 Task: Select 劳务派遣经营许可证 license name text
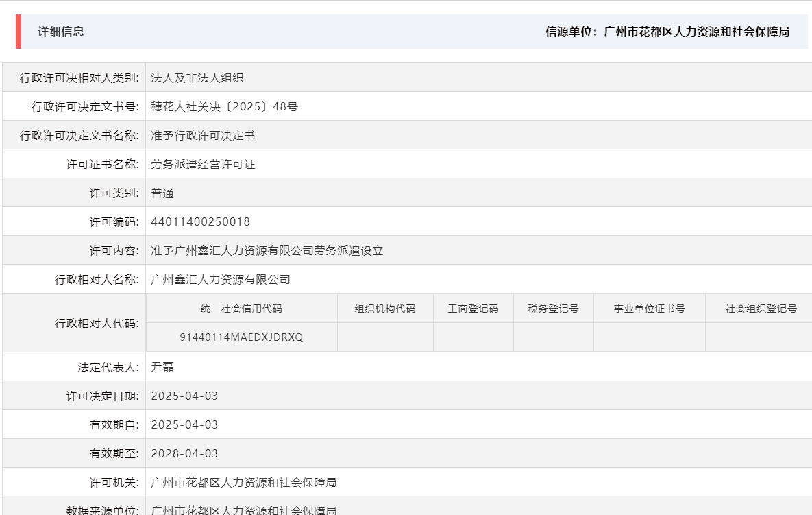coord(202,164)
